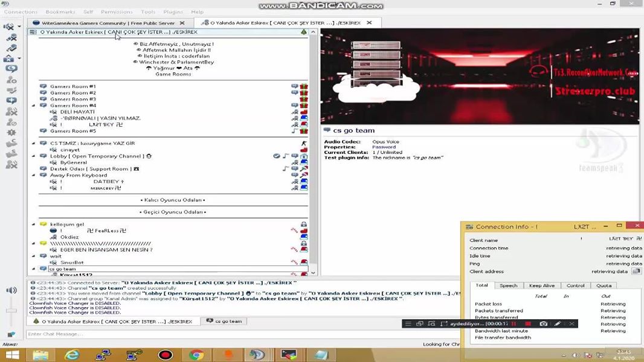Open the Tools menu

tap(148, 12)
